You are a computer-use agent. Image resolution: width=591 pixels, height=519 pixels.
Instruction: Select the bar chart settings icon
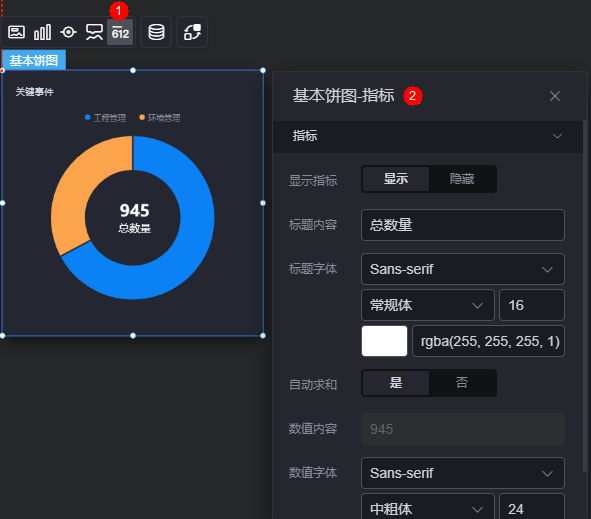point(43,32)
